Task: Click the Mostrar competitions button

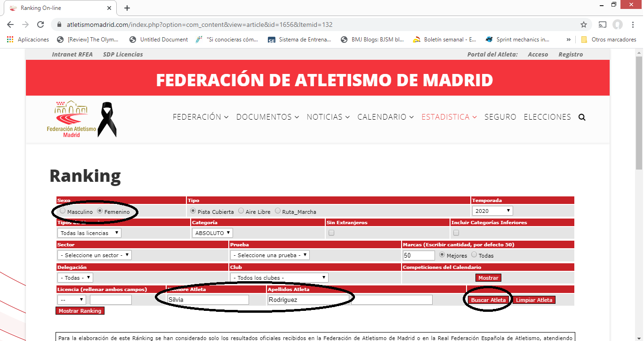Action: point(488,278)
